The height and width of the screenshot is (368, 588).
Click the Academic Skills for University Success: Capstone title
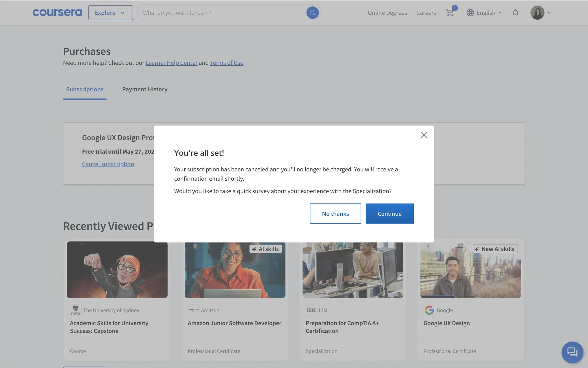109,327
